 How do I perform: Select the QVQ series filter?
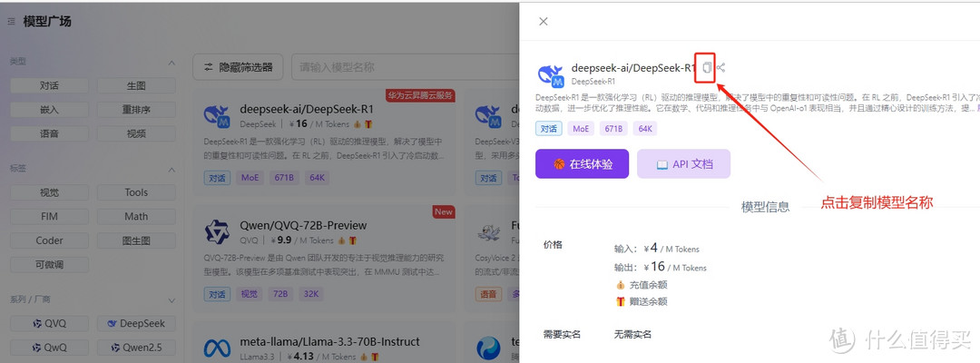tap(49, 324)
